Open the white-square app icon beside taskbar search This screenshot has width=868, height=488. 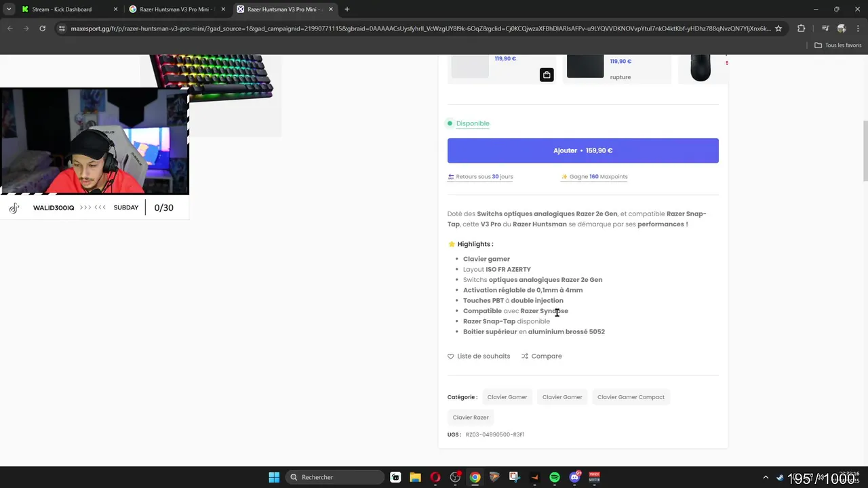[395, 477]
